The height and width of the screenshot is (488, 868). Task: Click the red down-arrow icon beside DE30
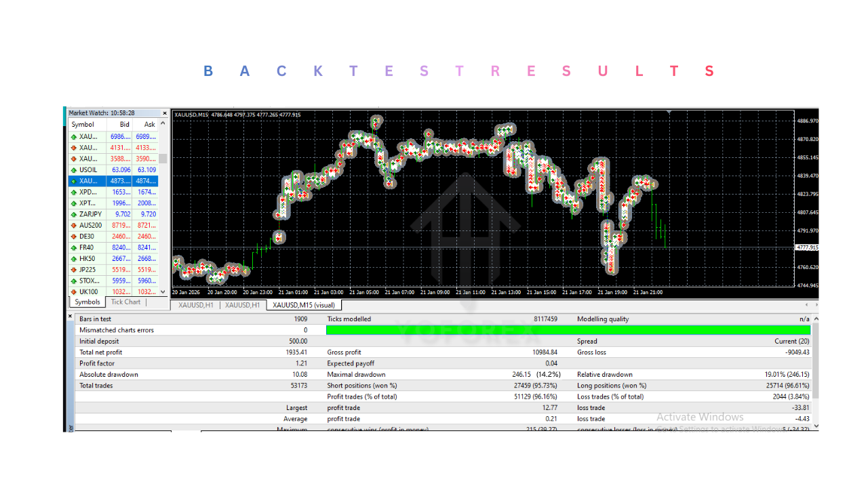[73, 236]
